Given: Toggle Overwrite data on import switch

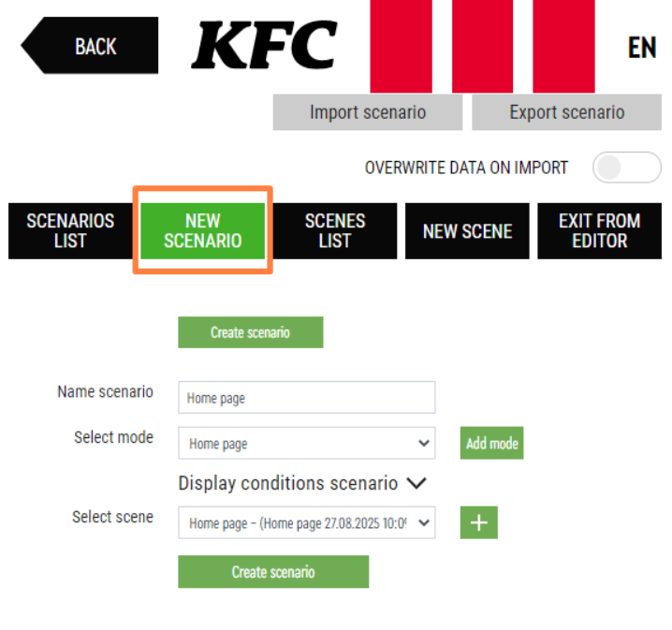Looking at the screenshot, I should tap(625, 168).
